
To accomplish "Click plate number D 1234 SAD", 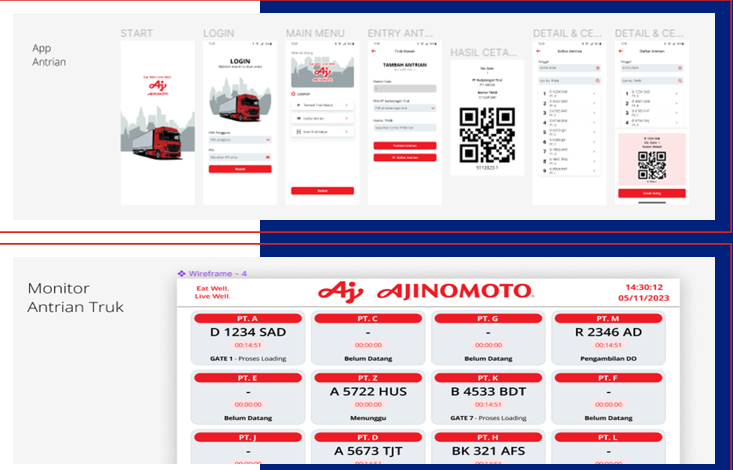I will tap(248, 332).
